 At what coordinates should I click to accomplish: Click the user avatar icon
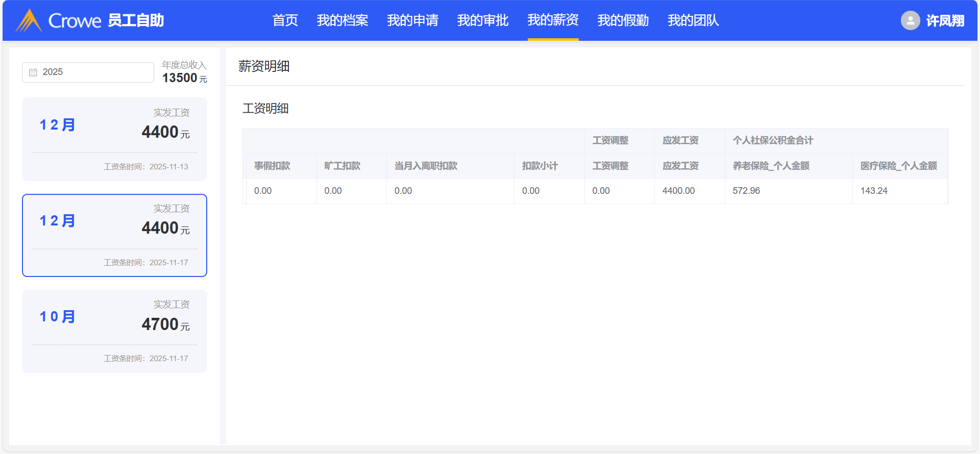[910, 20]
